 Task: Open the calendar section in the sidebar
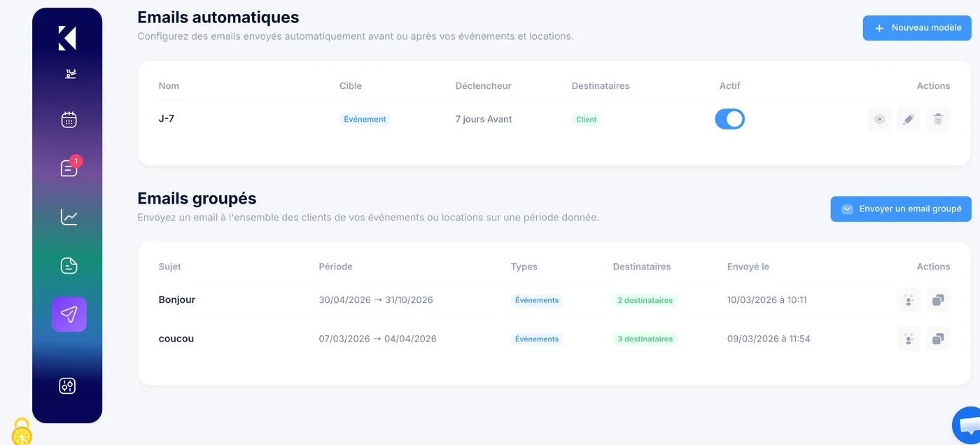pos(69,120)
